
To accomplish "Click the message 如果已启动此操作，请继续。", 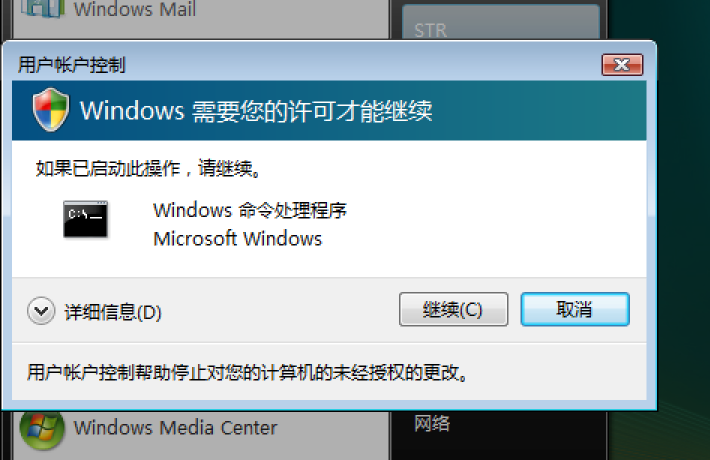I will pos(148,168).
